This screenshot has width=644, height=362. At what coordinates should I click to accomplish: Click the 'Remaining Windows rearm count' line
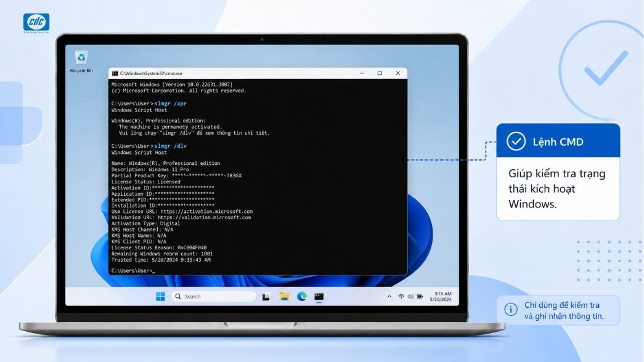click(162, 254)
